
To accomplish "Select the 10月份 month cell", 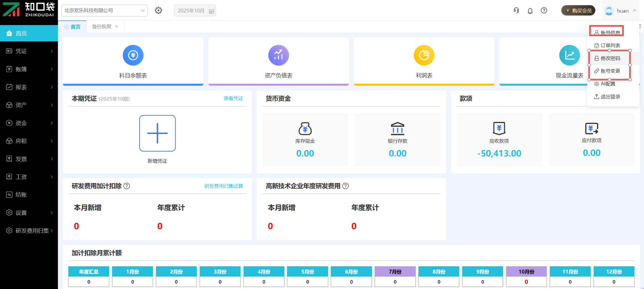I will click(526, 272).
